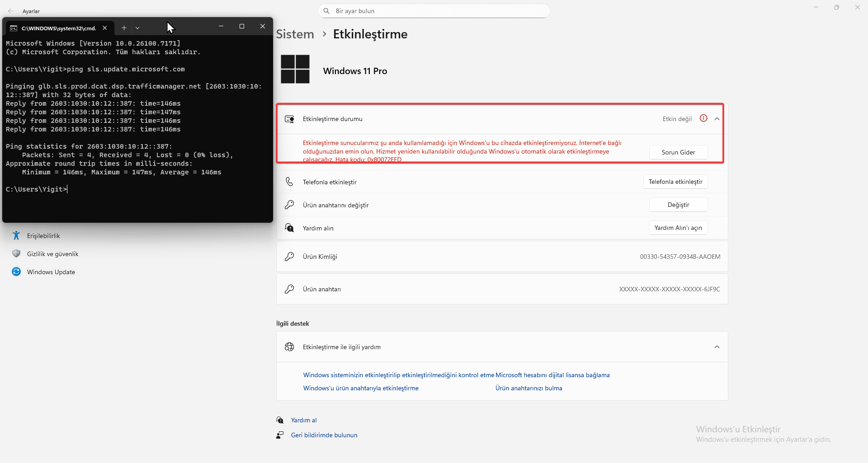Image resolution: width=868 pixels, height=463 pixels.
Task: Minimize the Ayarlar settings window
Action: point(816,7)
